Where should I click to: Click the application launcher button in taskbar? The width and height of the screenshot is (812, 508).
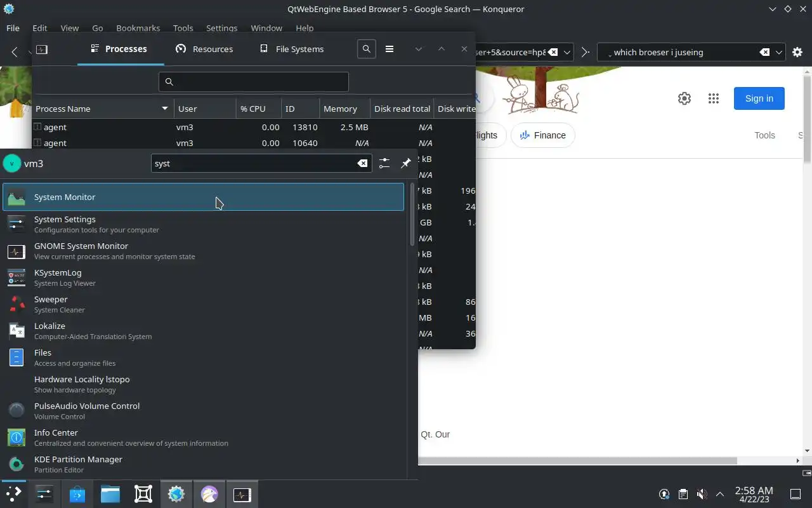13,494
